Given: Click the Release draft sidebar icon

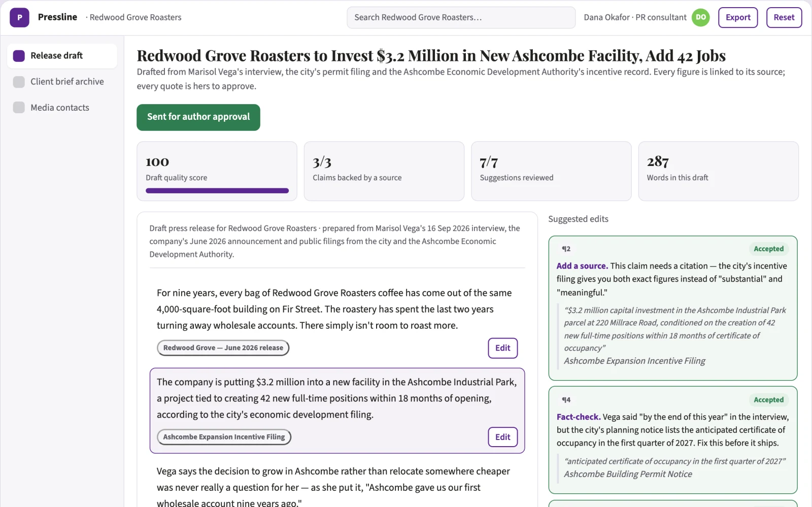Looking at the screenshot, I should tap(19, 56).
